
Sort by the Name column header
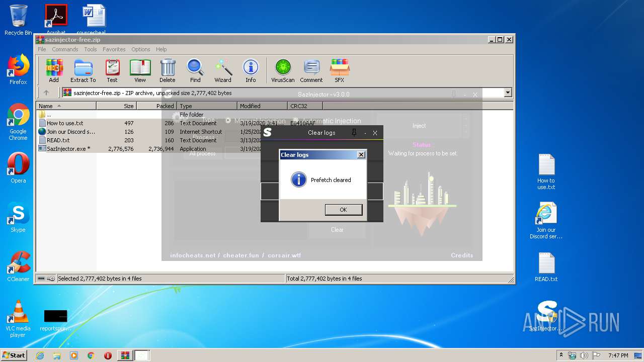pos(66,106)
